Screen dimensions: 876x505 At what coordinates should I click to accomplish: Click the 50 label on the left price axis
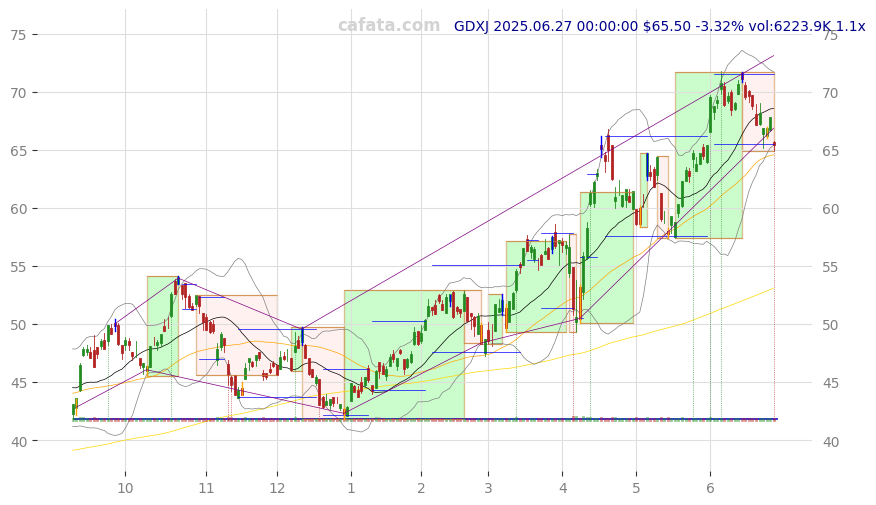click(x=18, y=325)
